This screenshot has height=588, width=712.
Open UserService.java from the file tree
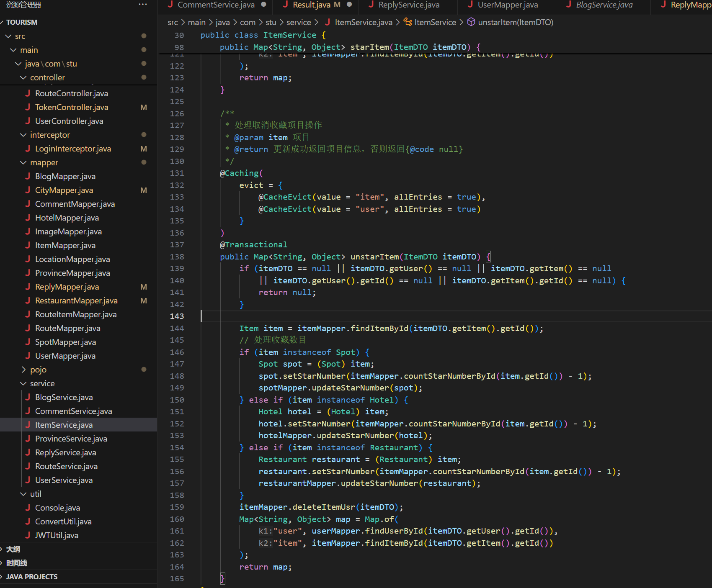pos(64,480)
